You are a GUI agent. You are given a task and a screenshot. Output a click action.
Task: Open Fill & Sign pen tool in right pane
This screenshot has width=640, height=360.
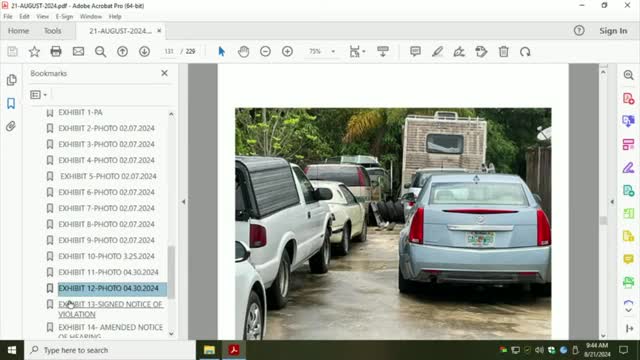(629, 167)
